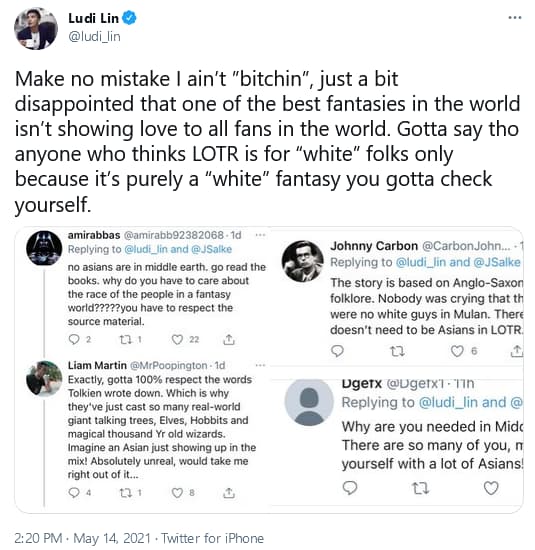The height and width of the screenshot is (550, 535).
Task: Retweet Liam Martin's reply
Action: [x=125, y=493]
